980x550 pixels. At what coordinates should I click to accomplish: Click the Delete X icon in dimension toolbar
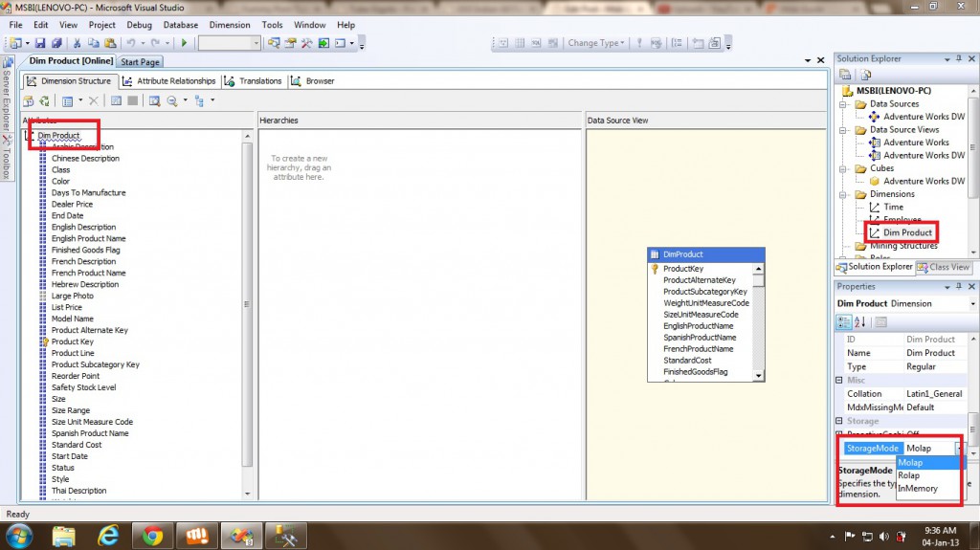(x=94, y=100)
